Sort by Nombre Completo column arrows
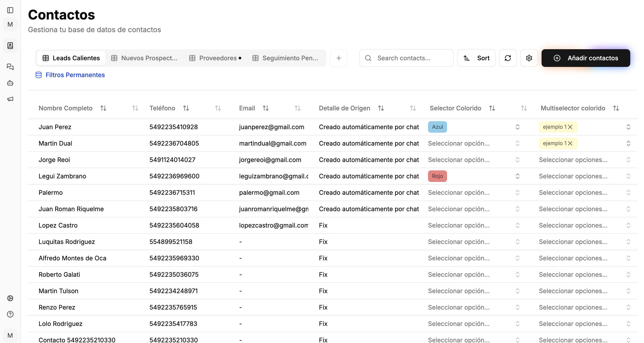The height and width of the screenshot is (343, 644). click(x=103, y=108)
